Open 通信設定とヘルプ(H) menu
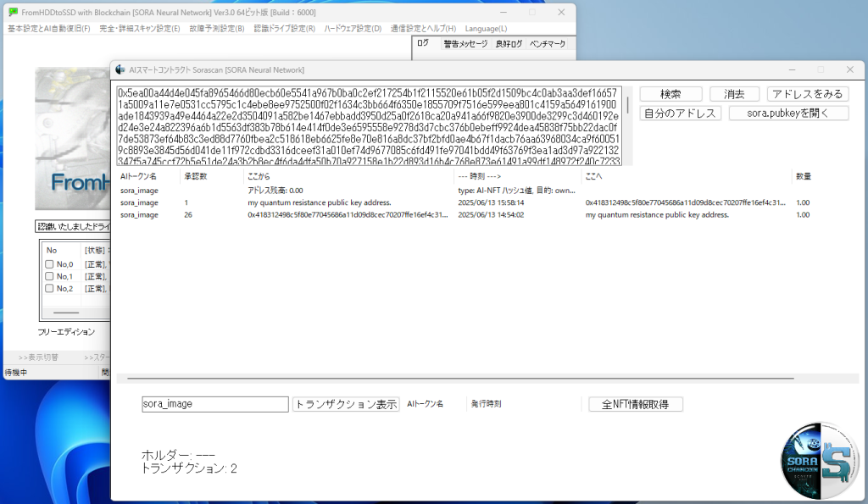The width and height of the screenshot is (868, 504). 423,29
